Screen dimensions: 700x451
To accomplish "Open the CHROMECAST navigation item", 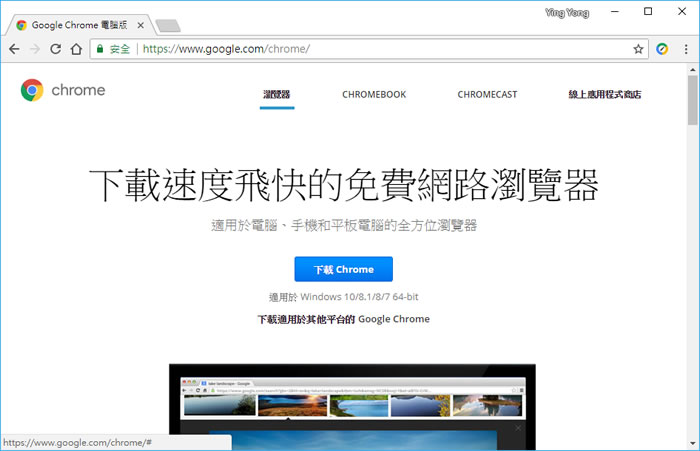I will (x=487, y=95).
